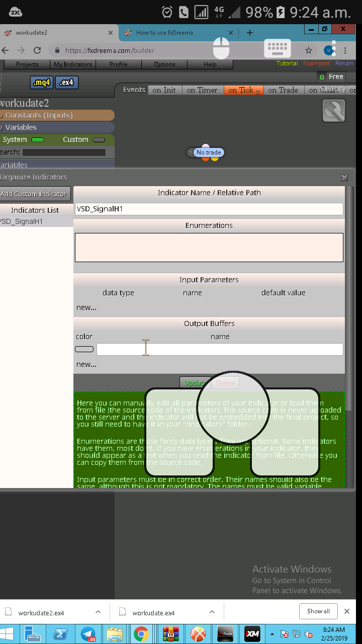
Task: Dismiss the Chrome downloads bar
Action: (x=346, y=611)
